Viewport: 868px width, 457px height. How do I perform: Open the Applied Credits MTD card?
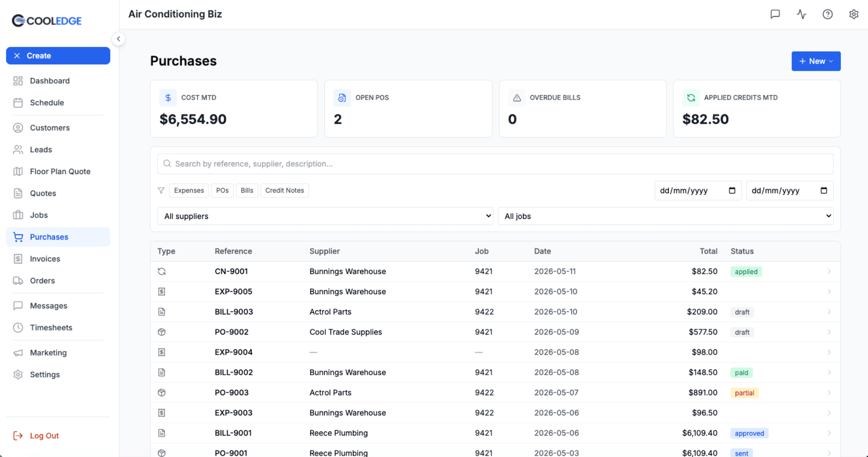757,109
